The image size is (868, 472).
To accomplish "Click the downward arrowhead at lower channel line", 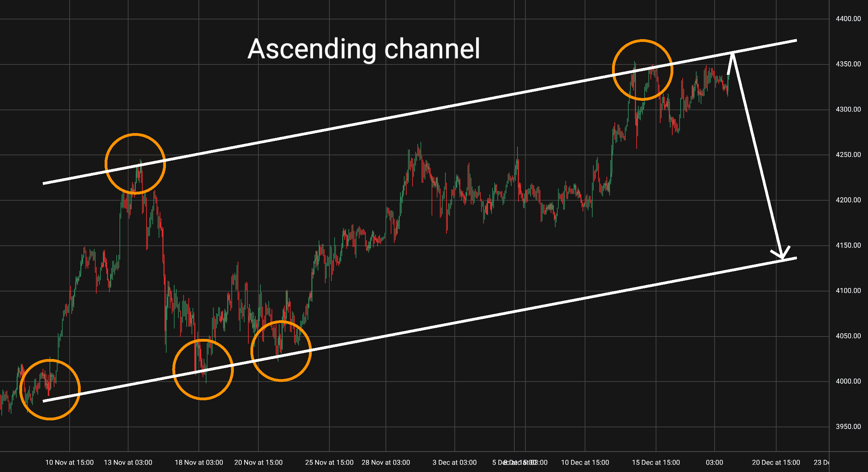I will point(782,255).
